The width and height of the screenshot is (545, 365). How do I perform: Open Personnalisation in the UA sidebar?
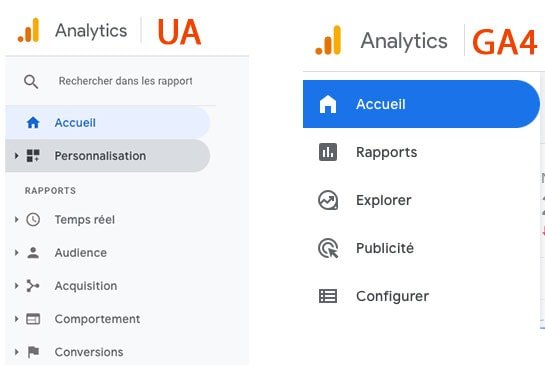(108, 156)
